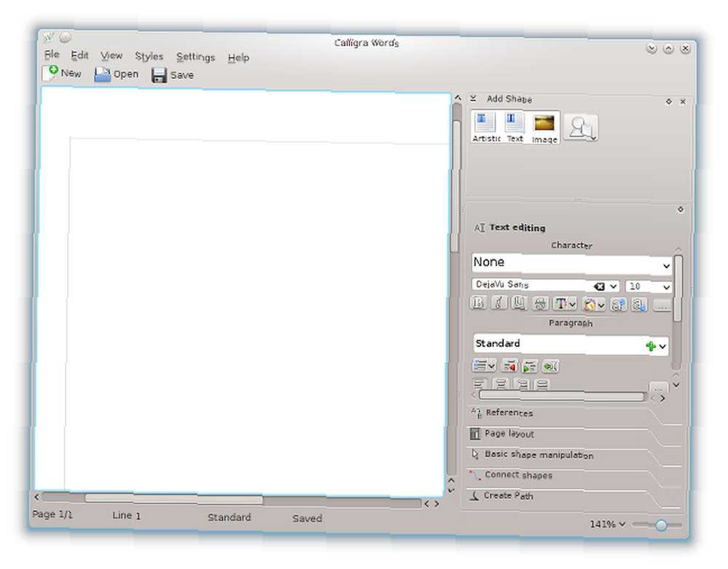
Task: Open more paragraph options ellipsis button
Action: point(658,388)
